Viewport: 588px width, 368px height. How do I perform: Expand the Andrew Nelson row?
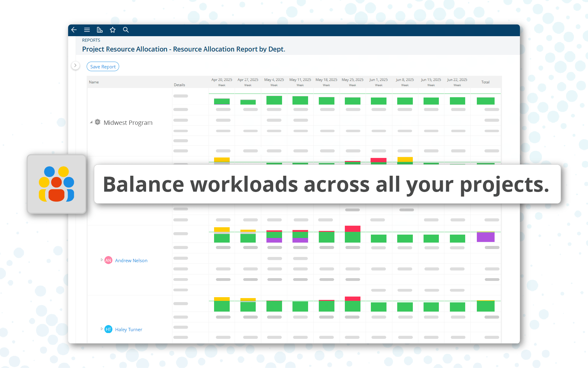click(x=102, y=260)
